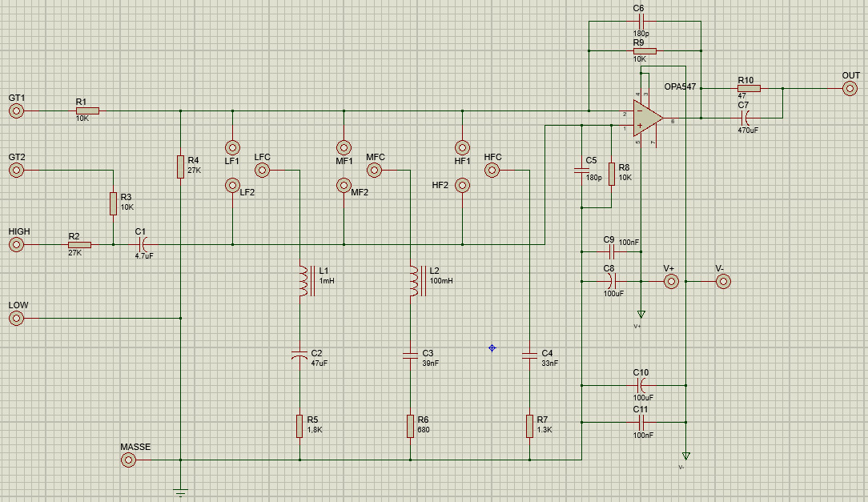Select the GT2 input terminal

coord(17,171)
